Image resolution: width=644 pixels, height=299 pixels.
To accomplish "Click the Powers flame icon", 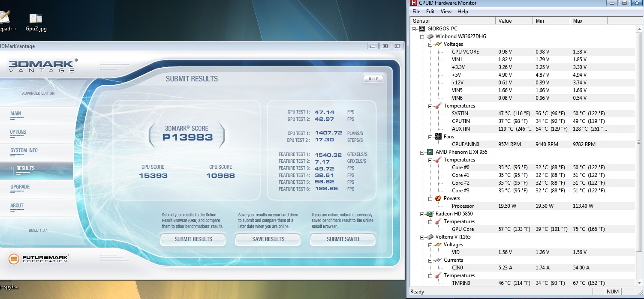I will [x=438, y=198].
